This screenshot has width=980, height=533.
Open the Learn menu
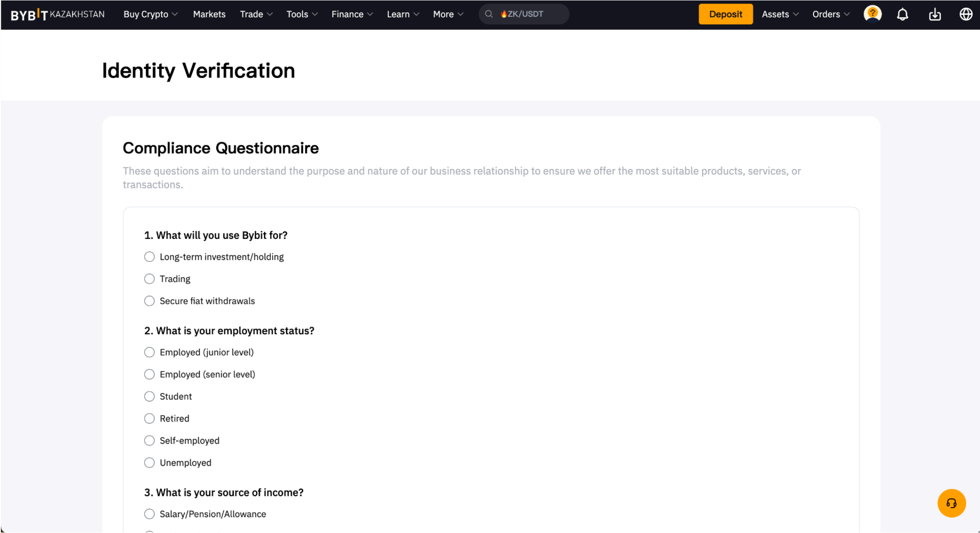tap(402, 14)
